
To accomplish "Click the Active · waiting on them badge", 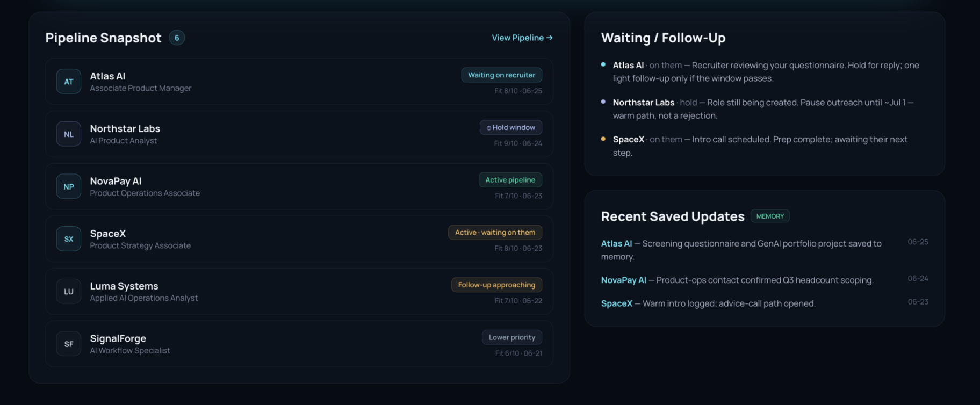I will tap(495, 233).
